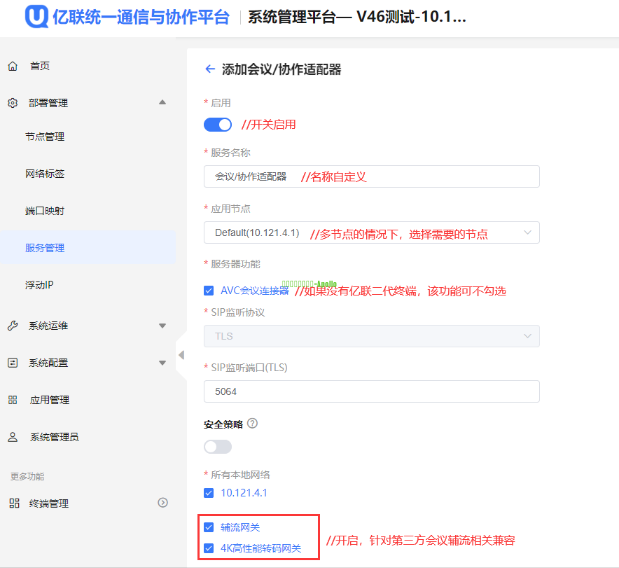Click the deployment management gear icon
The height and width of the screenshot is (568, 619).
[x=13, y=103]
